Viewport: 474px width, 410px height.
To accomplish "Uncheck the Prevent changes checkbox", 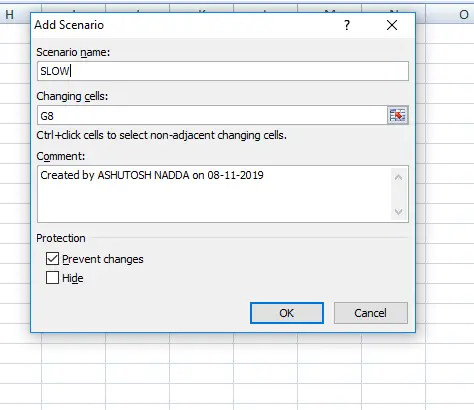I will [52, 259].
